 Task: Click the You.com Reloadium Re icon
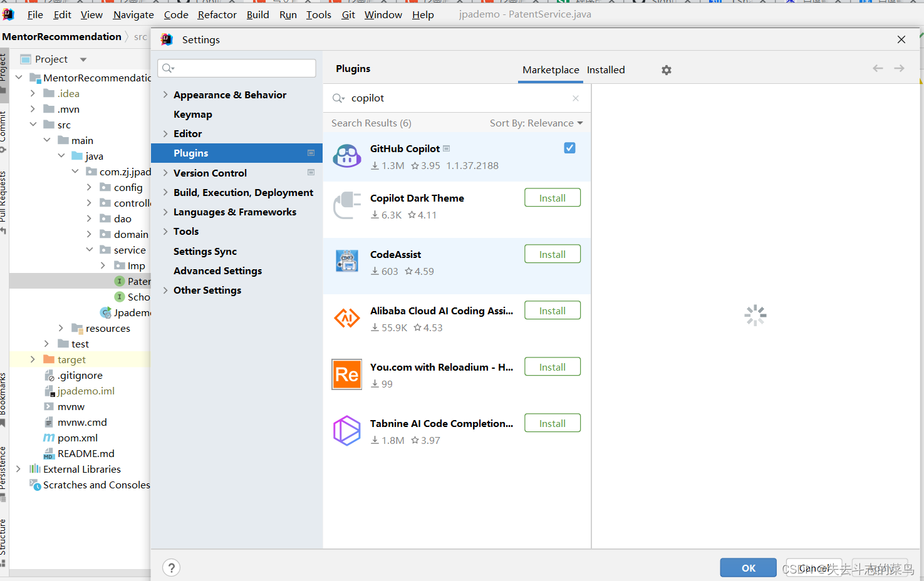click(346, 374)
